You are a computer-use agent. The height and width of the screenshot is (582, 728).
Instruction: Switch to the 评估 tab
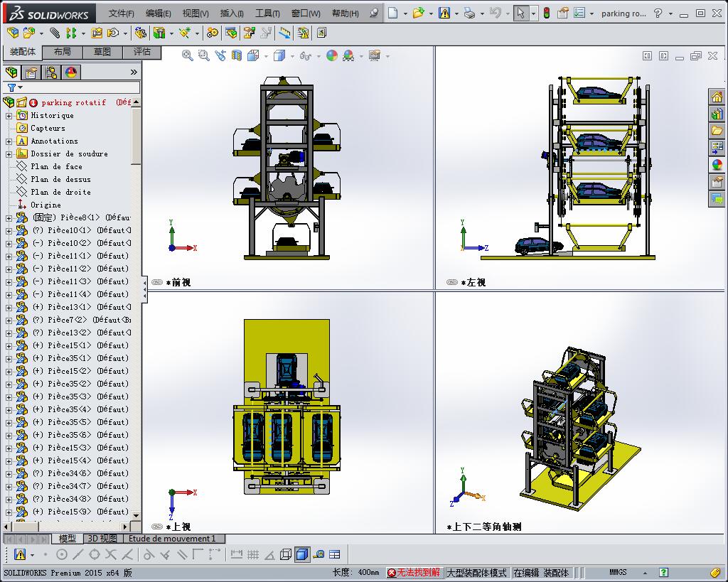[142, 52]
